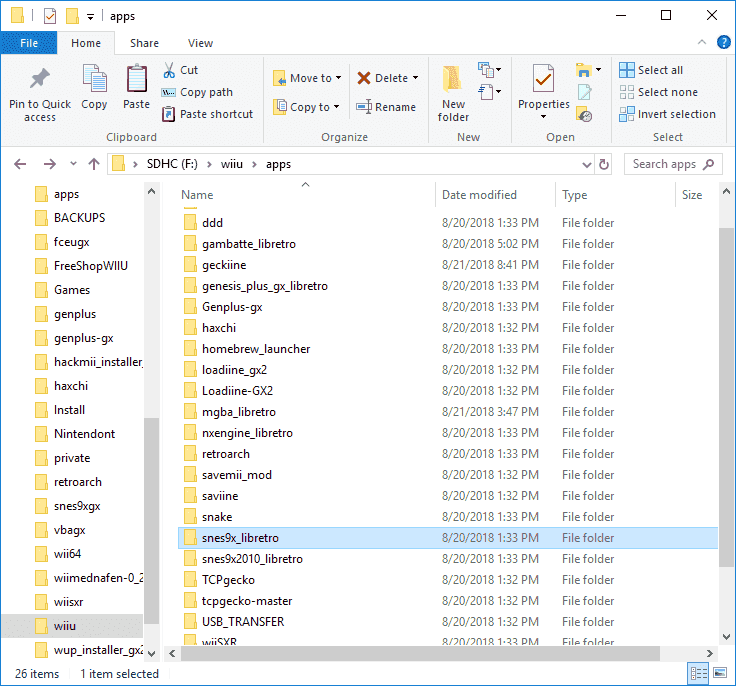Open Recent locations dropdown
The image size is (738, 687).
pyautogui.click(x=73, y=164)
